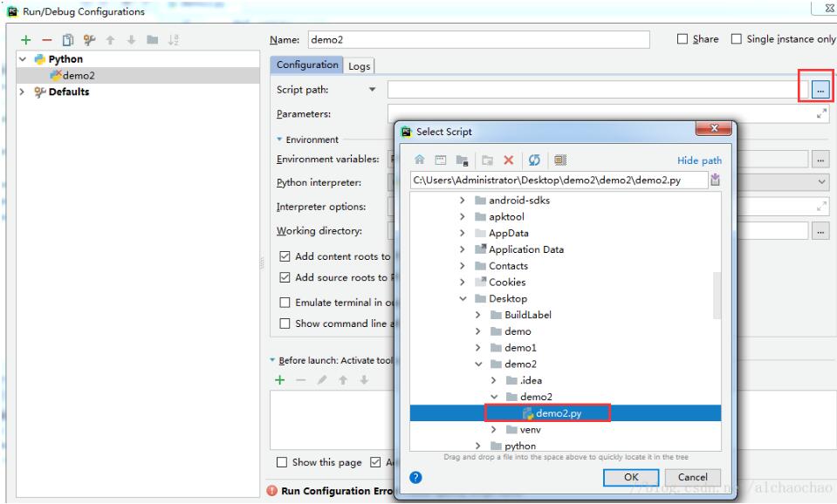Collapse the Desktop folder in tree
The height and width of the screenshot is (504, 837).
coord(463,298)
